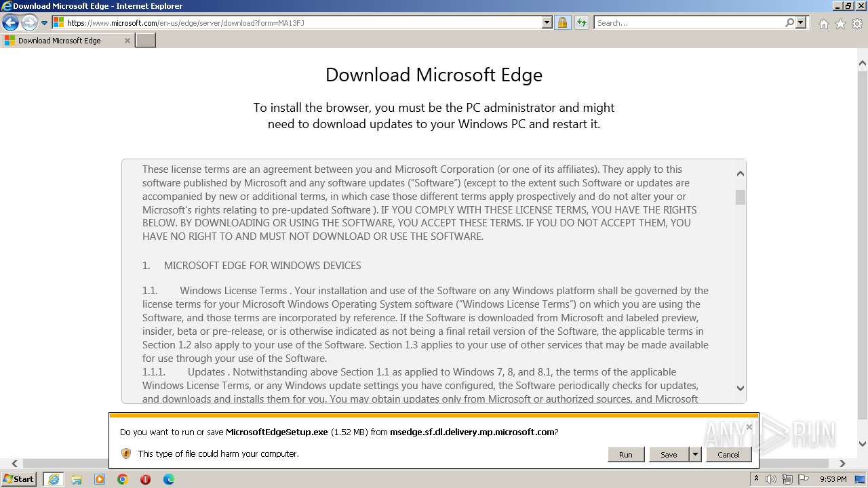Image resolution: width=868 pixels, height=488 pixels.
Task: Click the license text scrollbar thumb
Action: [x=741, y=197]
